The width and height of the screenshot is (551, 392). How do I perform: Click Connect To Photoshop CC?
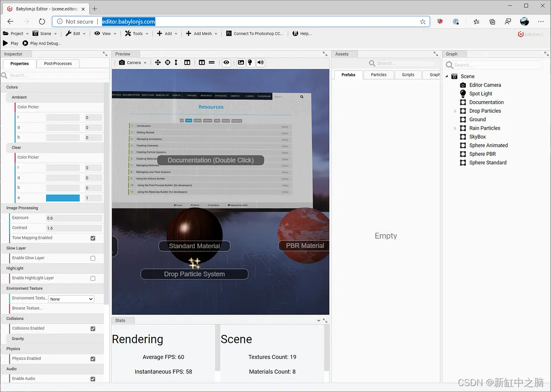[x=254, y=34]
